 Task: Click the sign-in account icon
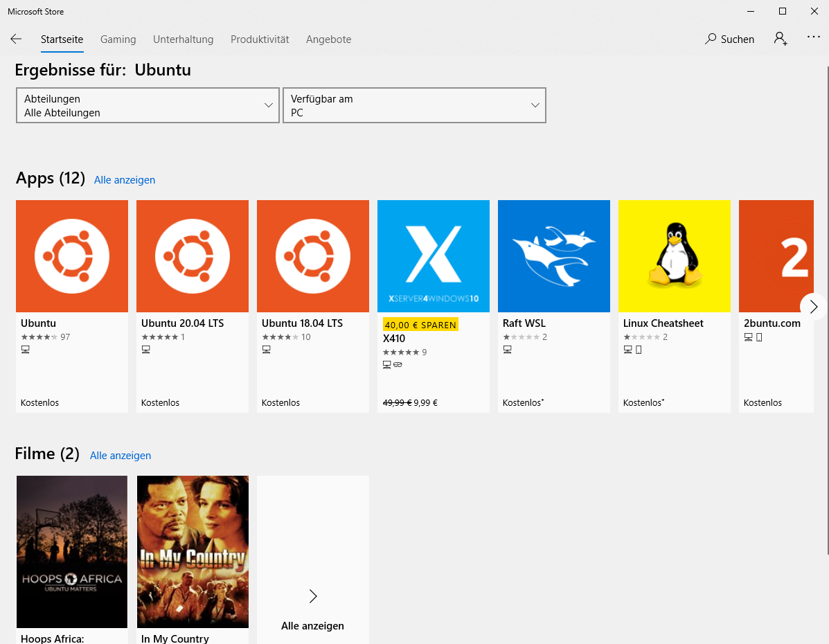pyautogui.click(x=781, y=39)
